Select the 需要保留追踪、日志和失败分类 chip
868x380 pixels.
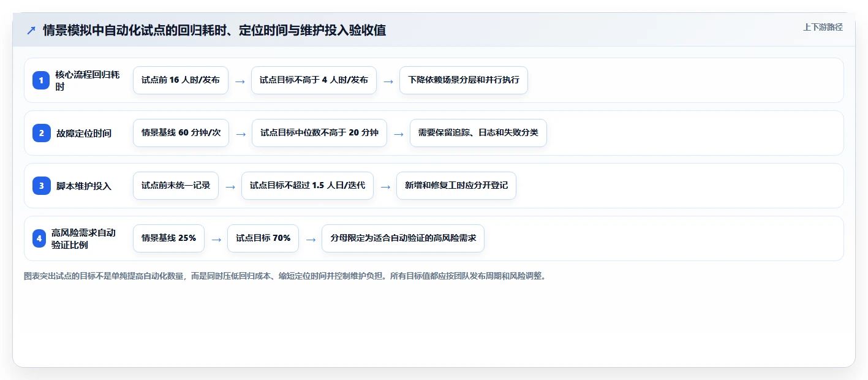click(x=478, y=133)
